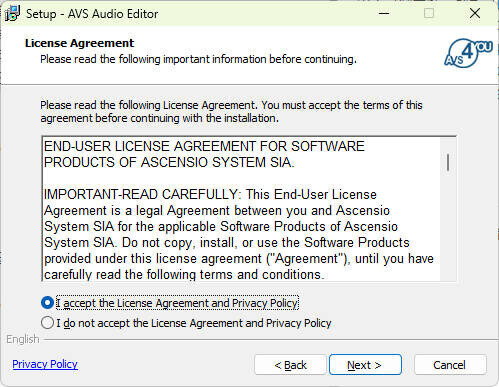Click 'END-USER LICENSE AGREEMENT FOR SOFTWARE' line

(204, 146)
